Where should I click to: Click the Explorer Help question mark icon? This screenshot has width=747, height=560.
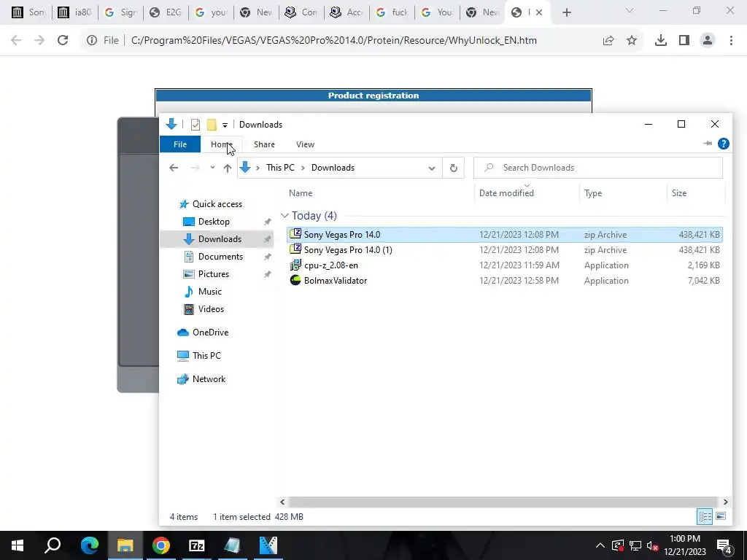click(723, 144)
